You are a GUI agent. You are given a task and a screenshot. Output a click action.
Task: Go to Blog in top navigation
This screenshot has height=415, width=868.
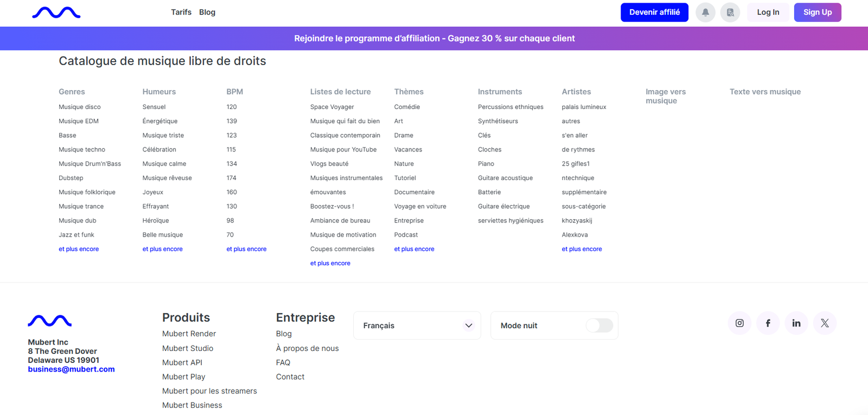pyautogui.click(x=207, y=12)
